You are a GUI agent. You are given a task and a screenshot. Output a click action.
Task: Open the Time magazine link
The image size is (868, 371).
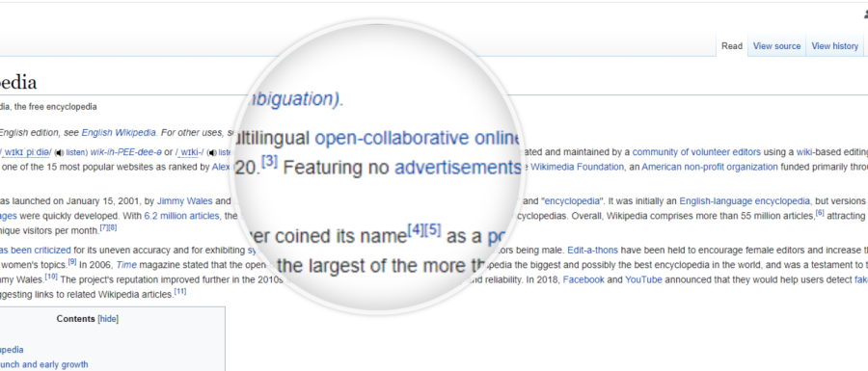127,265
